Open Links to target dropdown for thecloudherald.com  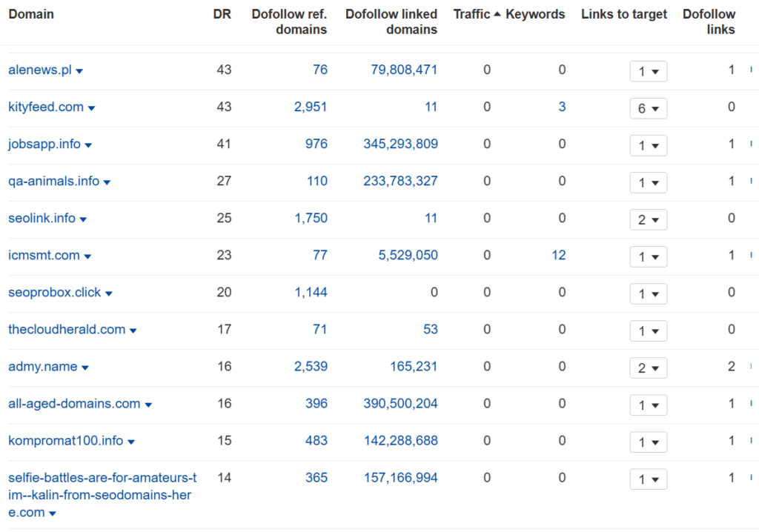[648, 331]
